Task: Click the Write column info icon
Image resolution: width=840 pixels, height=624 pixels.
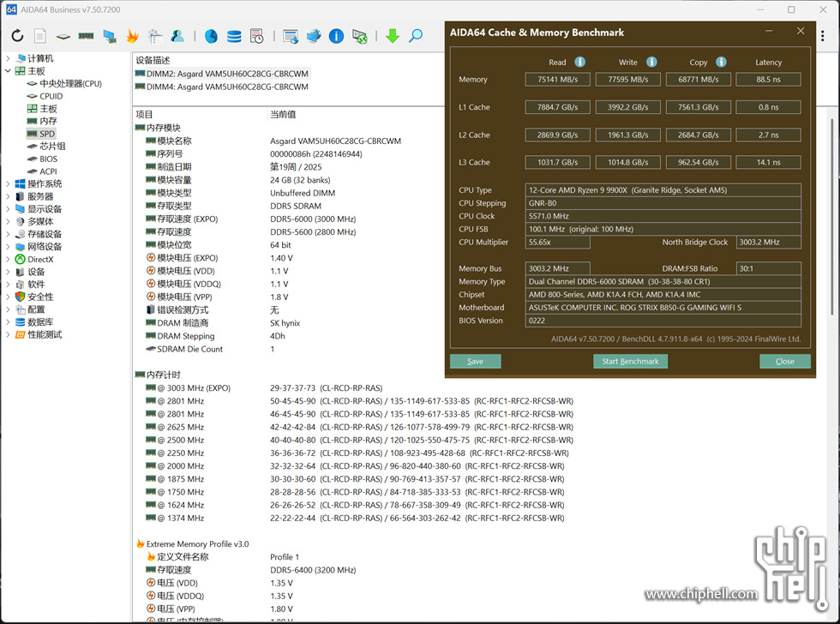Action: (651, 62)
